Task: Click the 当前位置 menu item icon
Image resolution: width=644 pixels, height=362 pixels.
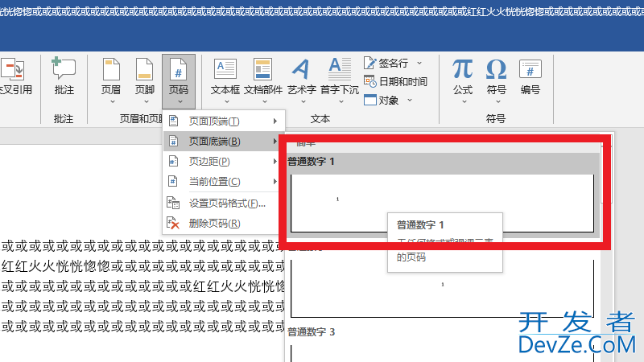Action: (x=173, y=182)
